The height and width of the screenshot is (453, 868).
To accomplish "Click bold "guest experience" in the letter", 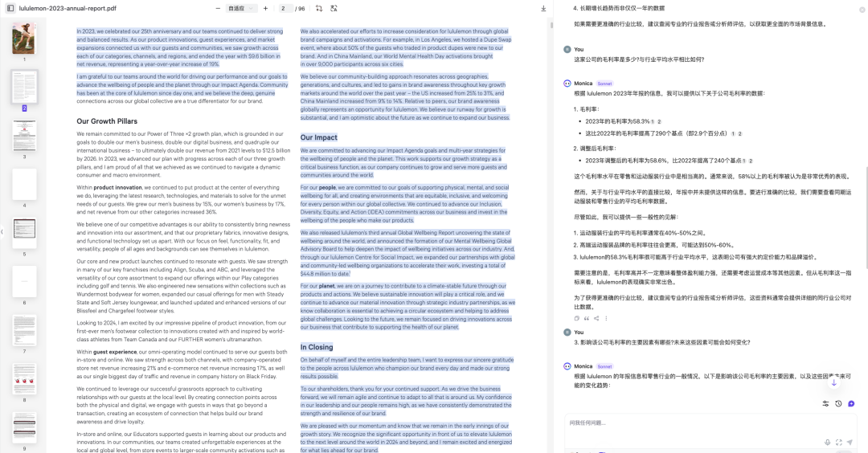I will click(x=115, y=352).
